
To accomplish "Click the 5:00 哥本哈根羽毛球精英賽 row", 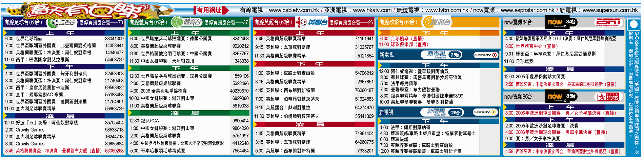I will pyautogui.click(x=189, y=151).
